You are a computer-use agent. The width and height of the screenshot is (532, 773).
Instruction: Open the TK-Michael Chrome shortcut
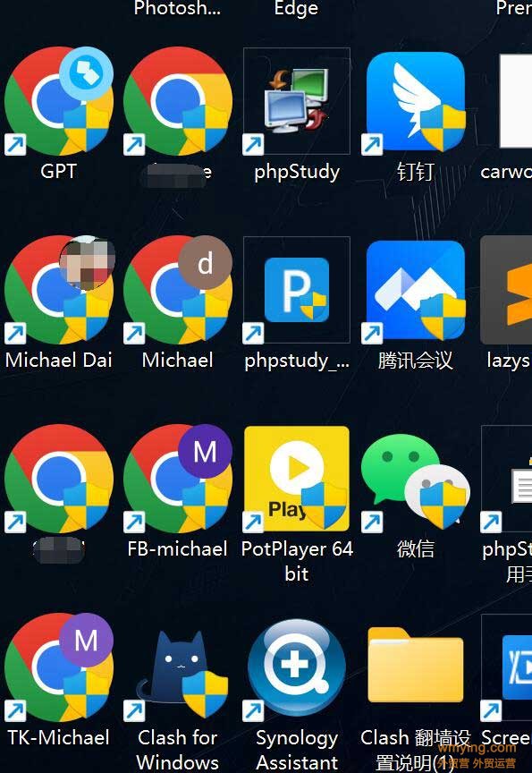[x=59, y=667]
